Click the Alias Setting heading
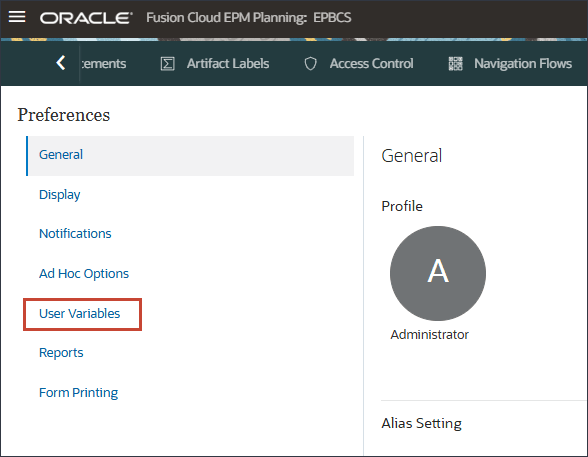The image size is (588, 457). pos(422,423)
